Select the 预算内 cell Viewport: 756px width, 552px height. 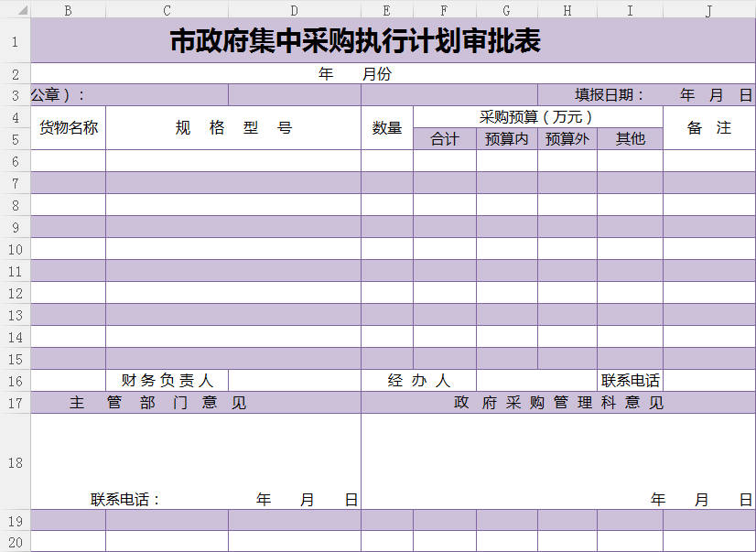506,139
